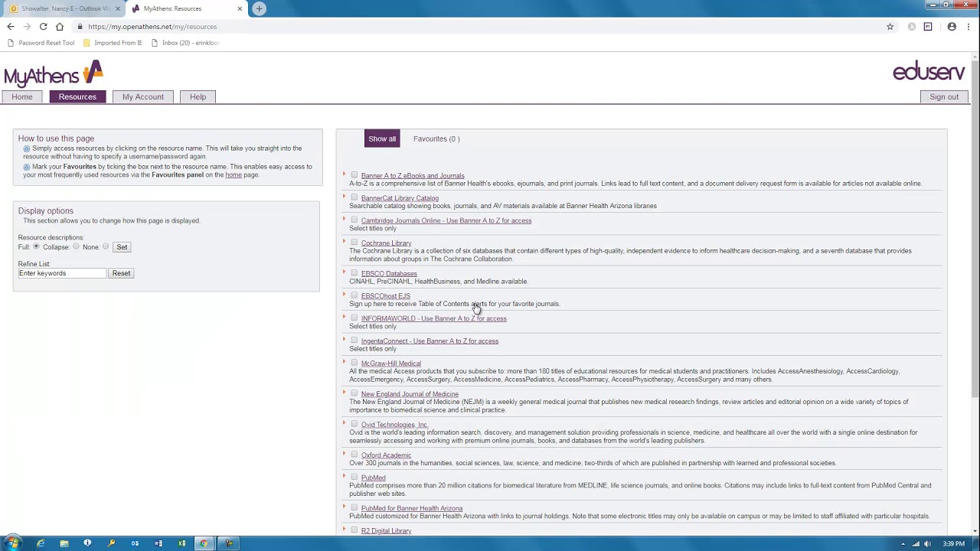Image resolution: width=980 pixels, height=551 pixels.
Task: Open the key icon app in taskbar
Action: click(x=111, y=543)
